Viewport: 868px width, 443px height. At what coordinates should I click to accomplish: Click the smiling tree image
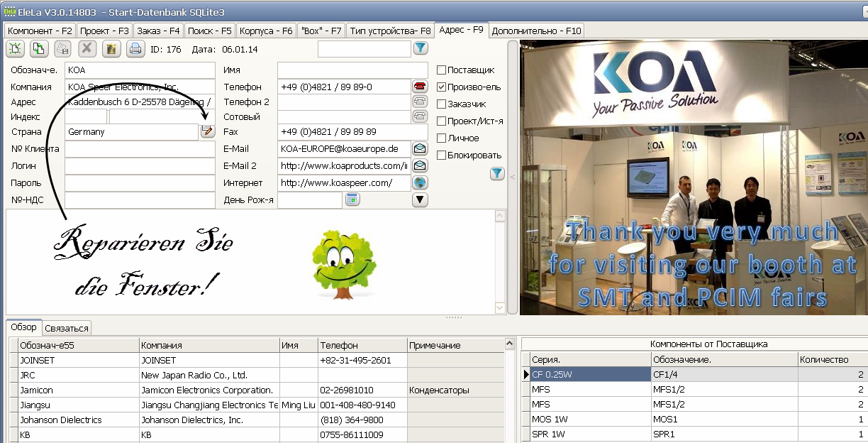343,265
